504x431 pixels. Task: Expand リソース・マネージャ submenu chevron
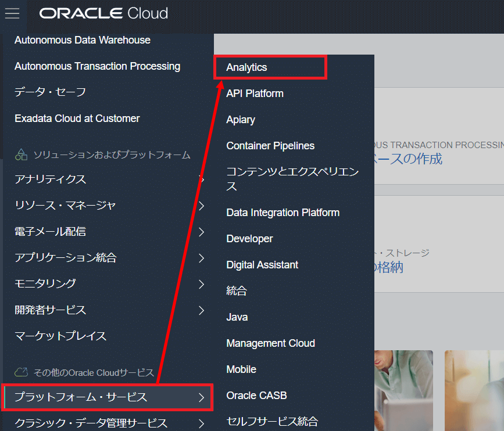[202, 206]
